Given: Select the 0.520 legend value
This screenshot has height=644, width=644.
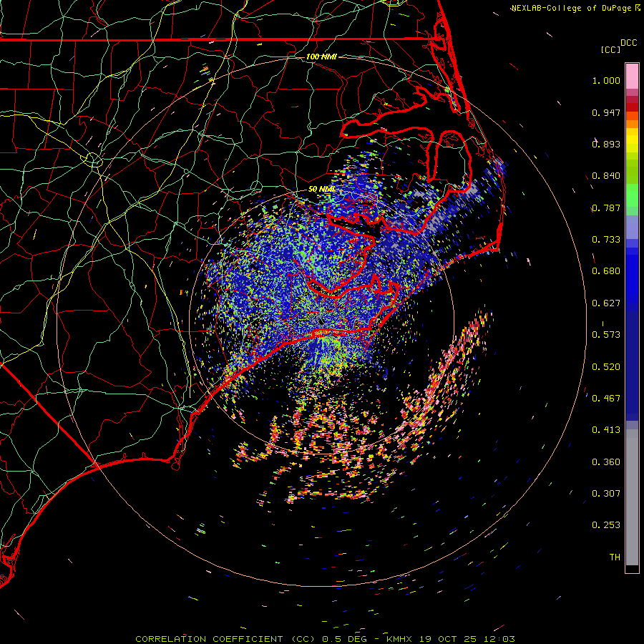Looking at the screenshot, I should [x=606, y=367].
